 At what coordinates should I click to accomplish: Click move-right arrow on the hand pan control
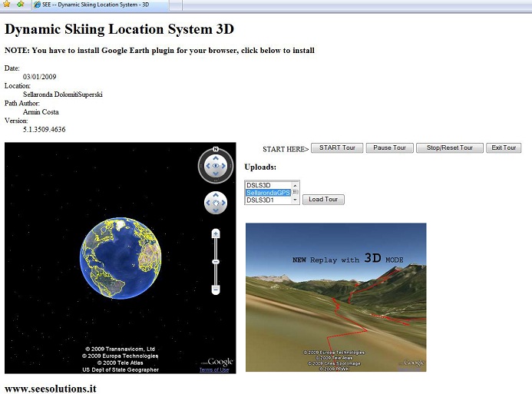pyautogui.click(x=223, y=203)
